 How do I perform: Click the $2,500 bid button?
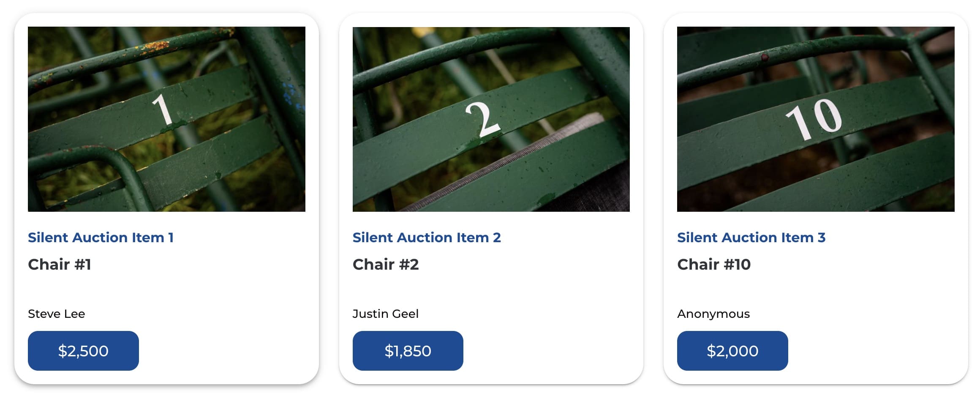point(83,351)
